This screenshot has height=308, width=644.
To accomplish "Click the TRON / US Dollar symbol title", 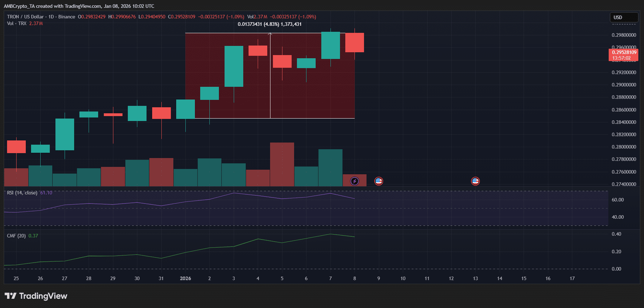I will 25,17.
